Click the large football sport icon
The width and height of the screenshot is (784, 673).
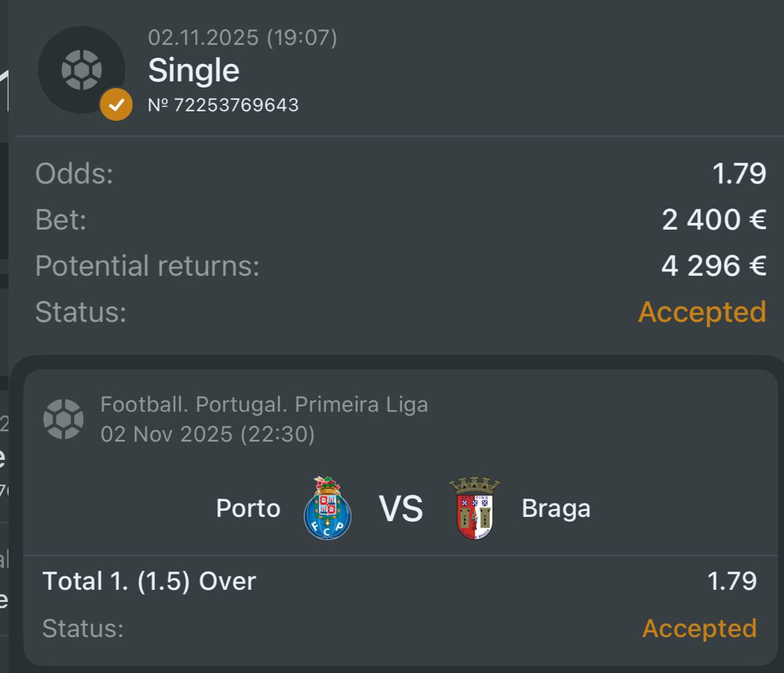[x=81, y=70]
